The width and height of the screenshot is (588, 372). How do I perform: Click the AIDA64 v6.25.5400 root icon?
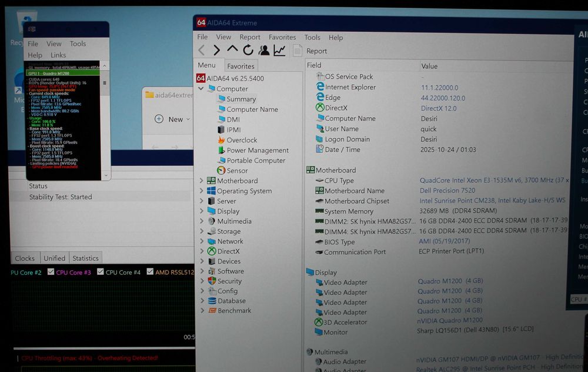click(201, 78)
